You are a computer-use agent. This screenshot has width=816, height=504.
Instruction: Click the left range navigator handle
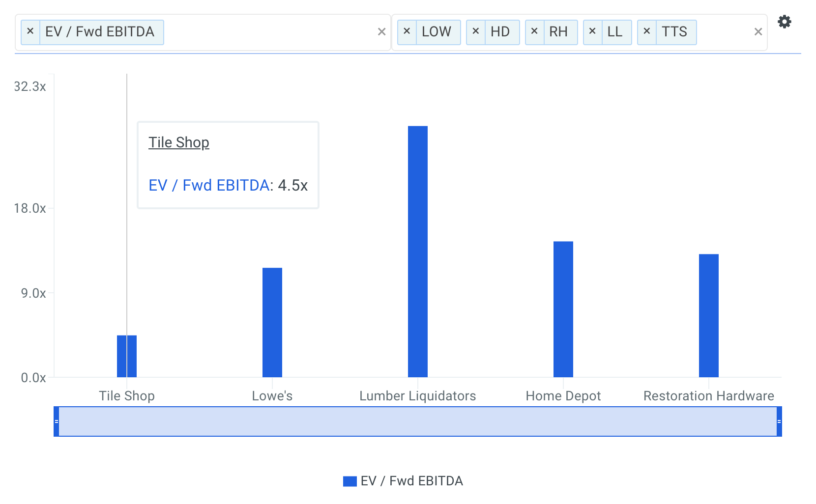57,421
